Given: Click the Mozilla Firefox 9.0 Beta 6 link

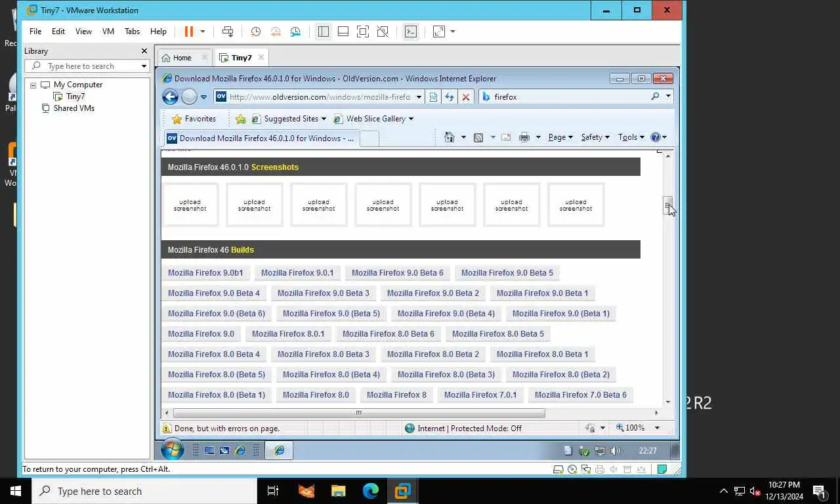Looking at the screenshot, I should point(398,273).
